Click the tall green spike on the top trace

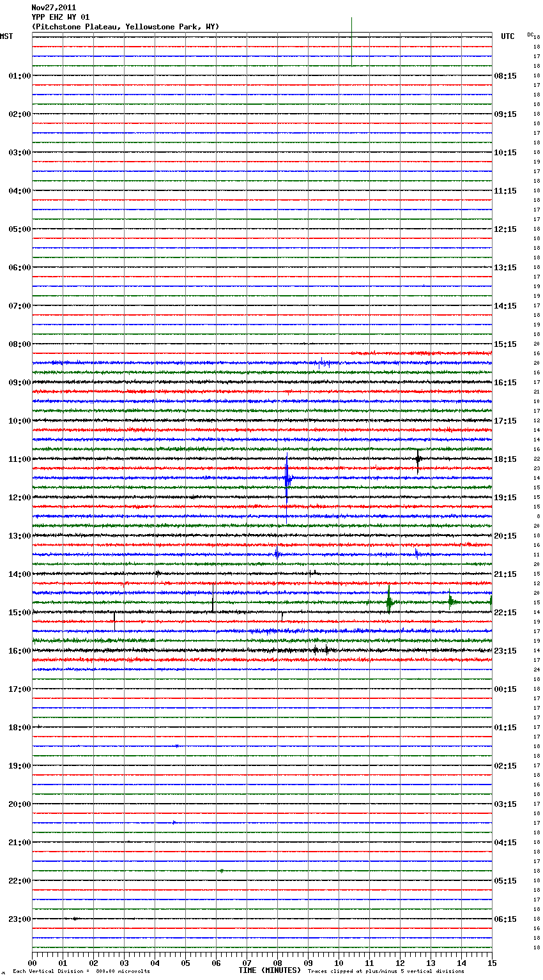click(351, 42)
